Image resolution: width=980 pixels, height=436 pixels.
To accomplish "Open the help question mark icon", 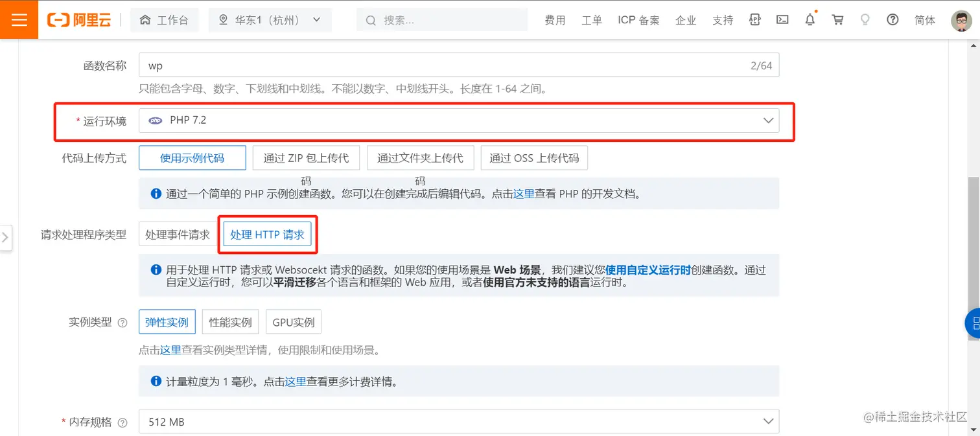I will click(892, 19).
